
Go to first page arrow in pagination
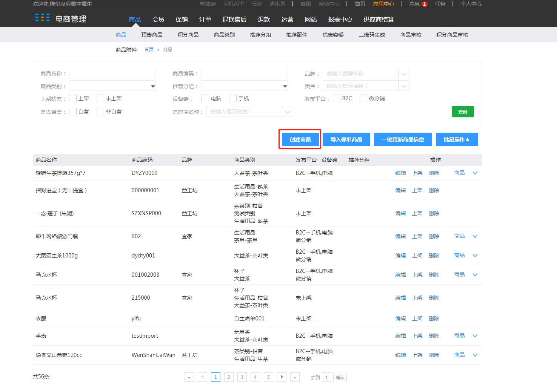click(189, 377)
